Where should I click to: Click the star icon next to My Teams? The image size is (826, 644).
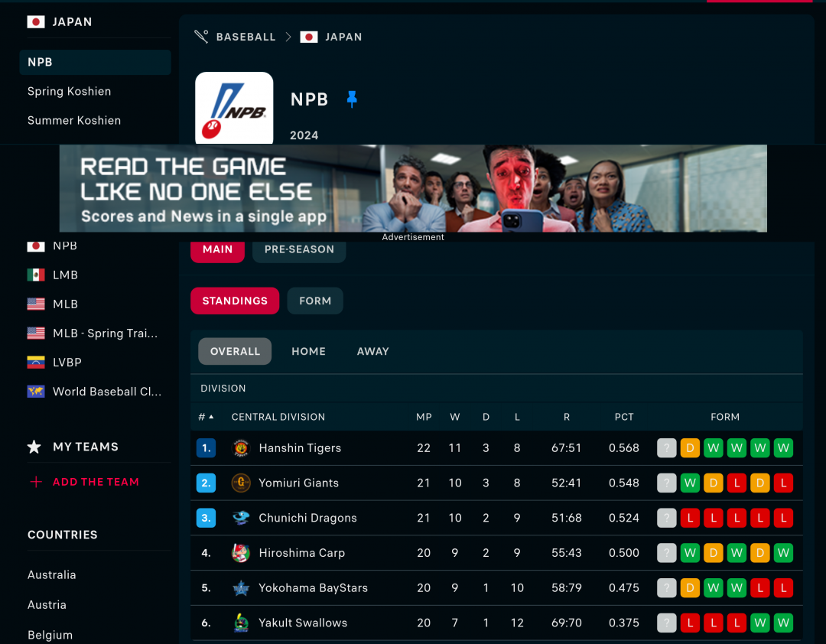(34, 447)
